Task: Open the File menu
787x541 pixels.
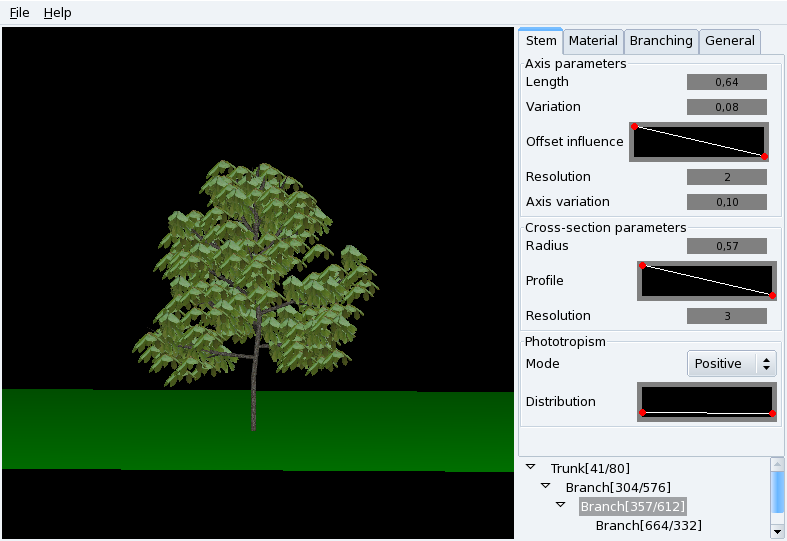Action: click(19, 13)
